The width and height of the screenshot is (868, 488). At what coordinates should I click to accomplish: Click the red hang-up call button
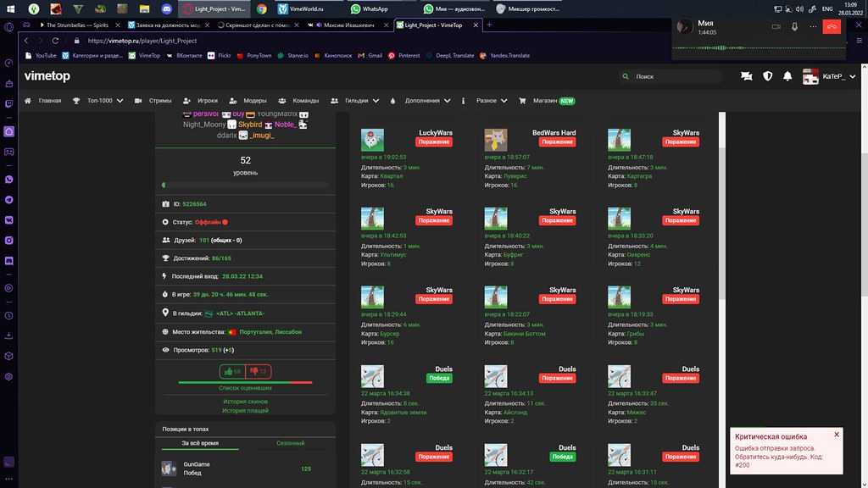tap(831, 26)
